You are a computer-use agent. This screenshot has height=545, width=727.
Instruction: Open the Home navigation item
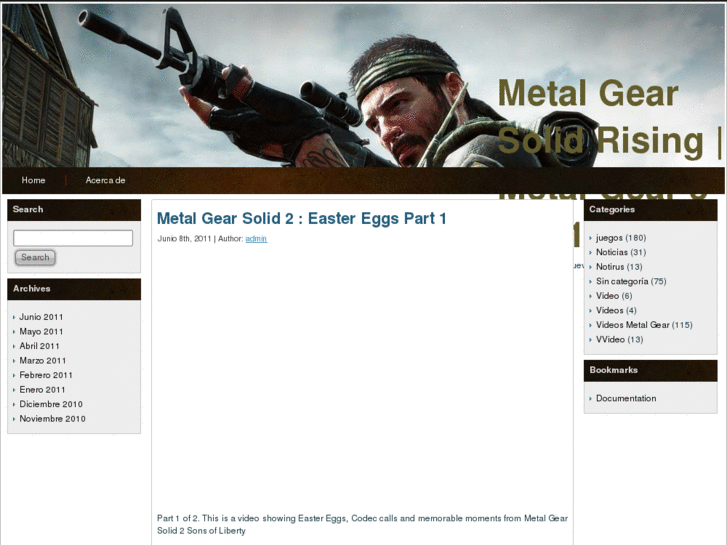point(33,180)
